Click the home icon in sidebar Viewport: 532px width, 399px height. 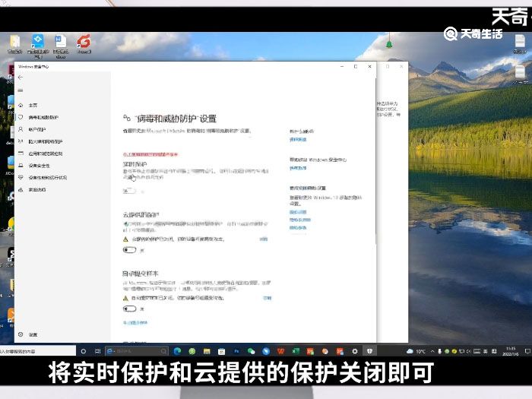click(x=21, y=105)
